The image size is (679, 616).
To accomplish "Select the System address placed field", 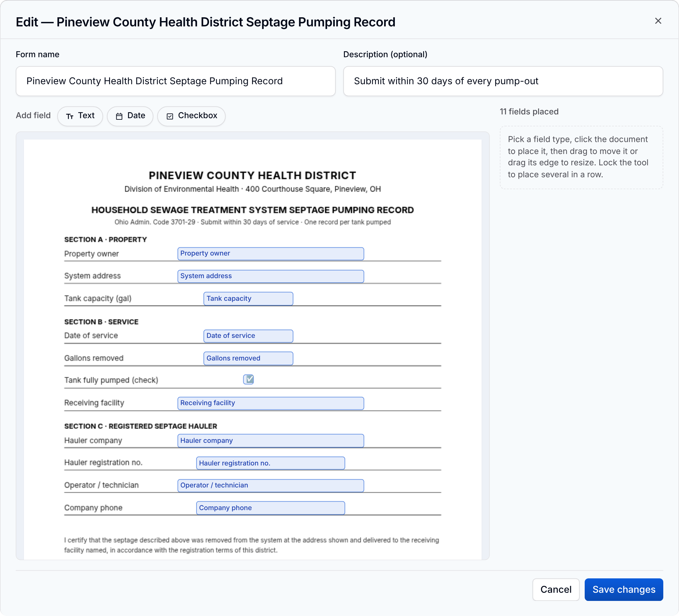I will click(x=270, y=276).
